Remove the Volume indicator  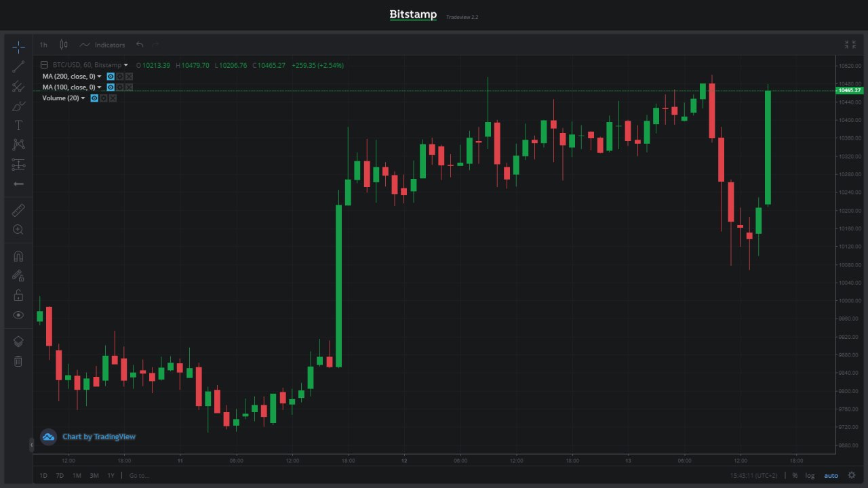pyautogui.click(x=113, y=98)
